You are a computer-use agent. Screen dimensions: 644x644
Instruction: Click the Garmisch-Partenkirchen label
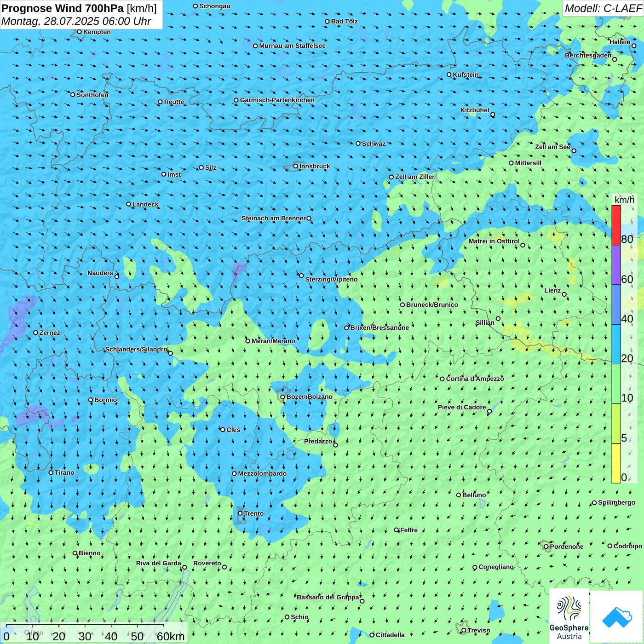point(277,100)
